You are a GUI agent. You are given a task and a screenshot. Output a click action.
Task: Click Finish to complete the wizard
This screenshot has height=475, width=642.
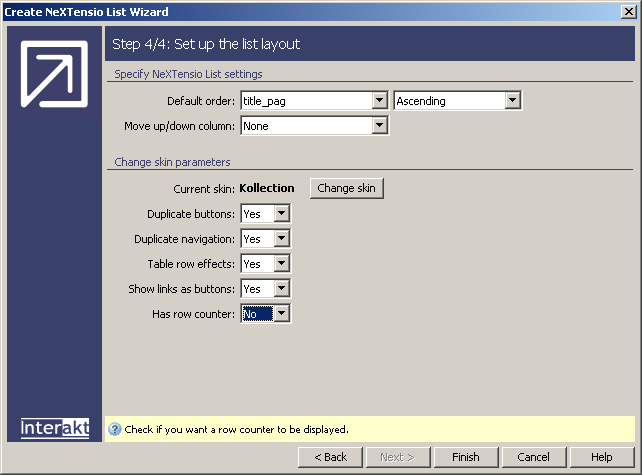465,457
